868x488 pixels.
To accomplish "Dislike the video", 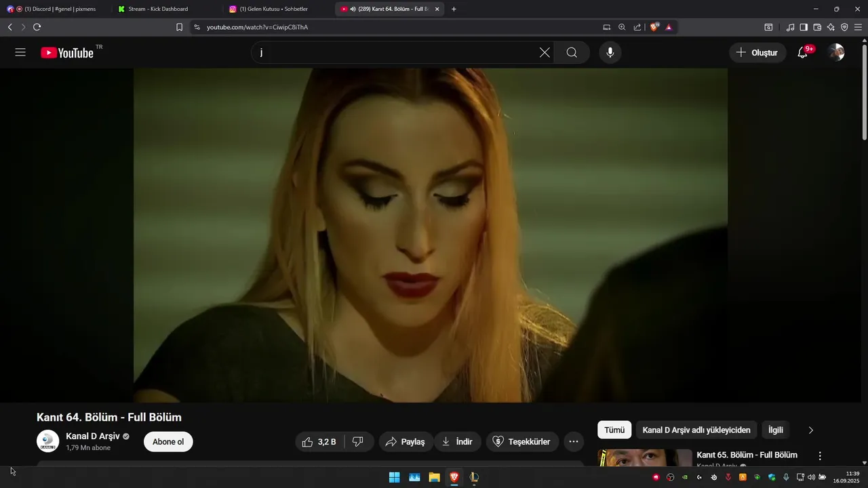I will pos(358,442).
